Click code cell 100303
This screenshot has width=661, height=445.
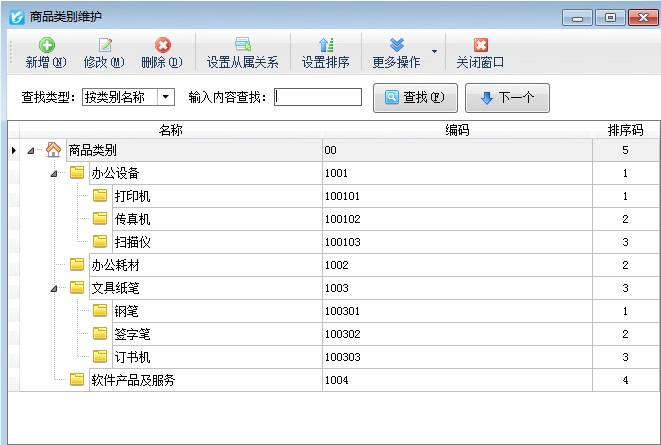(x=457, y=357)
